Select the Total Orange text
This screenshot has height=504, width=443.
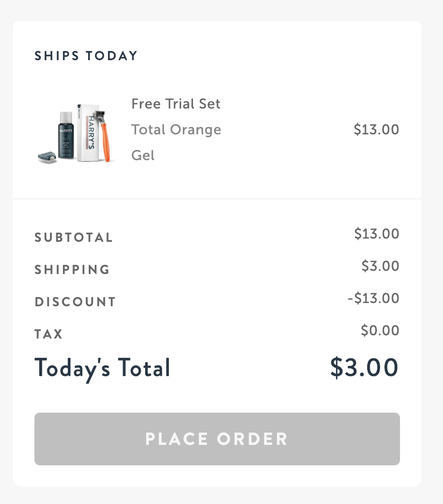coord(176,129)
